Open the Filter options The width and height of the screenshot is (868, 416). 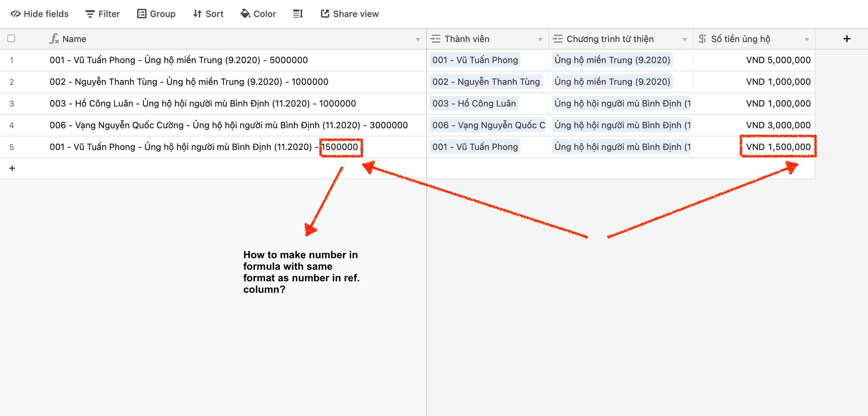click(102, 14)
